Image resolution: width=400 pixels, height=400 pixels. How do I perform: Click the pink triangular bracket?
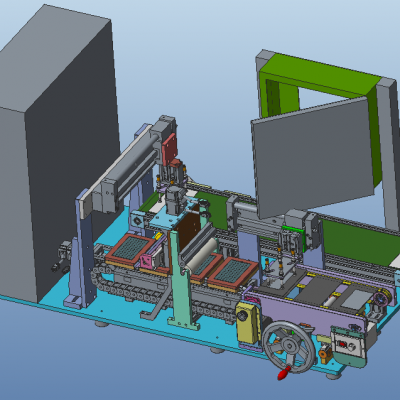(147, 261)
